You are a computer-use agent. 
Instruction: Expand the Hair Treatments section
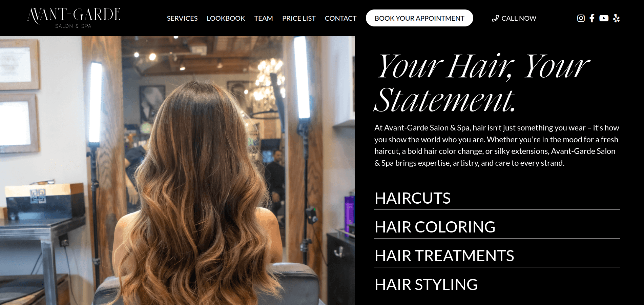click(497, 256)
